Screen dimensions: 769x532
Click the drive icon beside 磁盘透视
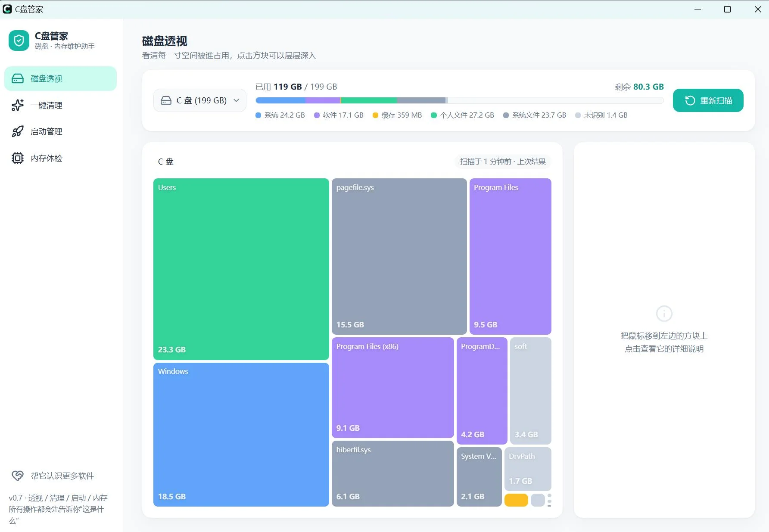coord(18,78)
